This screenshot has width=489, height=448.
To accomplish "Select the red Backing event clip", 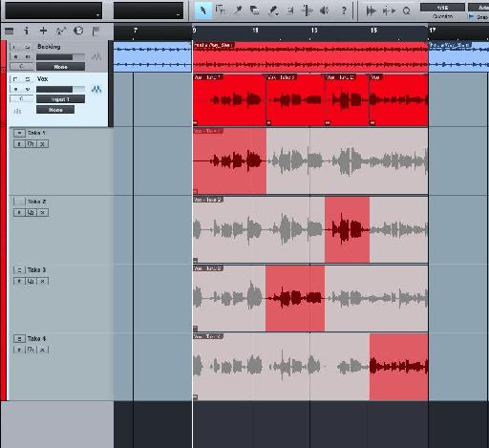I will tap(310, 57).
